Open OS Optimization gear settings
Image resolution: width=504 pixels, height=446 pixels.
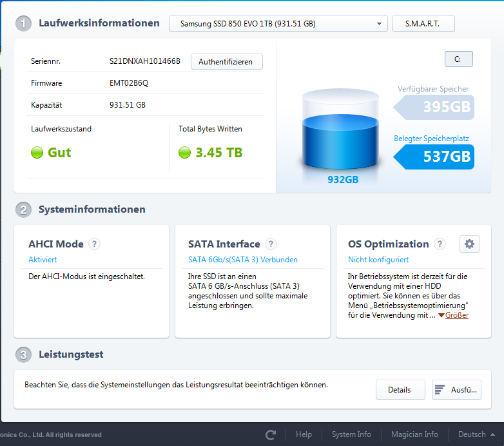(469, 244)
